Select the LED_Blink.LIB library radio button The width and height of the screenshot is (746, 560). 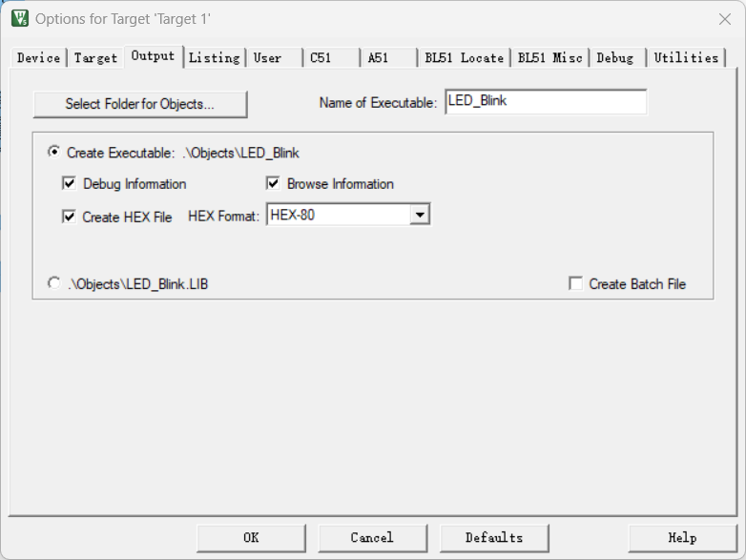point(53,283)
